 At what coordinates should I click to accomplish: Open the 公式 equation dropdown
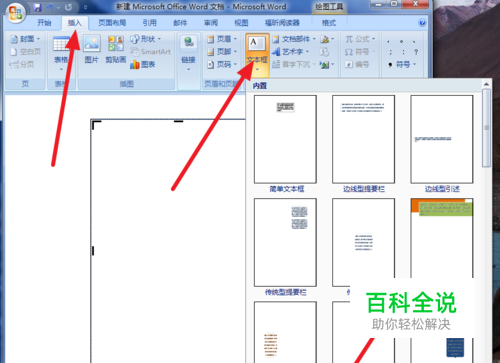(360, 39)
